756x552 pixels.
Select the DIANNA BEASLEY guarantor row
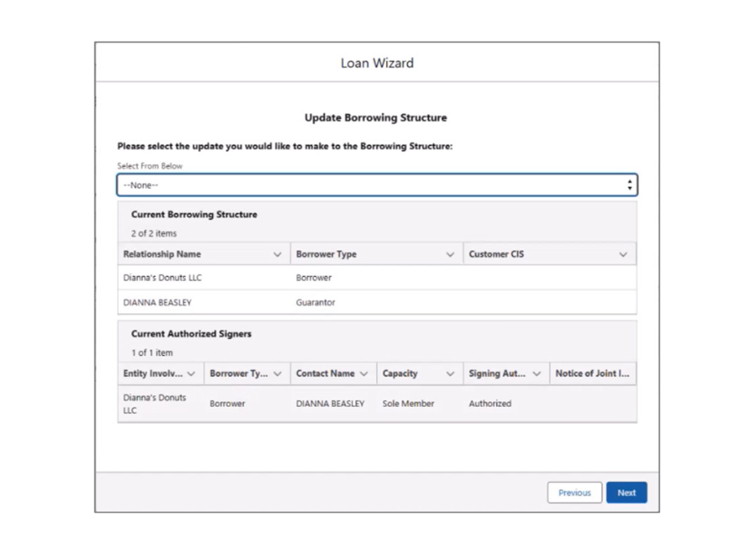157,302
